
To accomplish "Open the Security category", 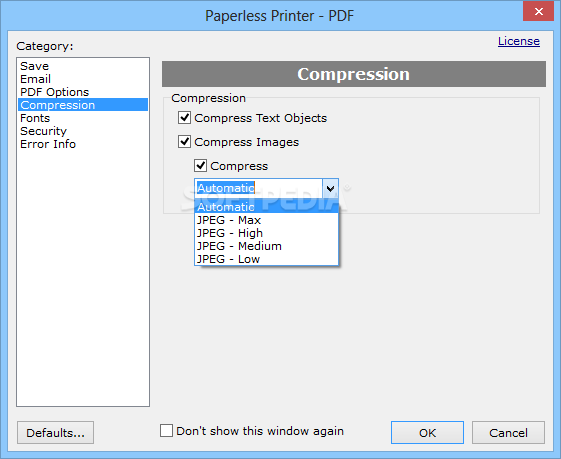I will pos(43,131).
